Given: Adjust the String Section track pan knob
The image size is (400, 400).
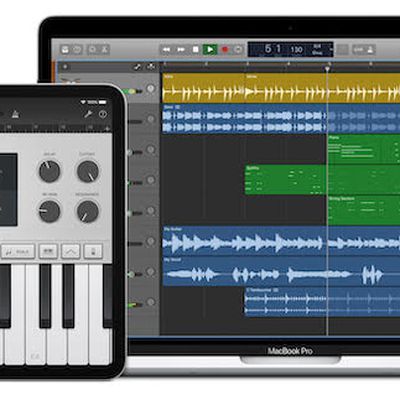Looking at the screenshot, I should tap(151, 211).
